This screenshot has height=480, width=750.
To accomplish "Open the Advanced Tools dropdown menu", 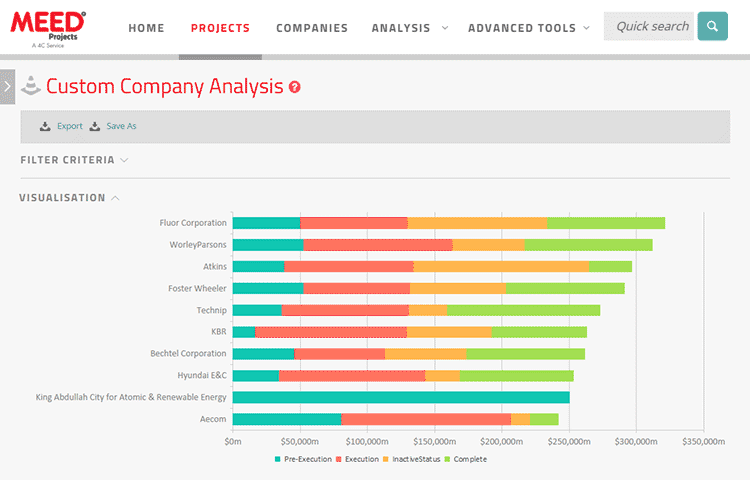I will click(529, 28).
